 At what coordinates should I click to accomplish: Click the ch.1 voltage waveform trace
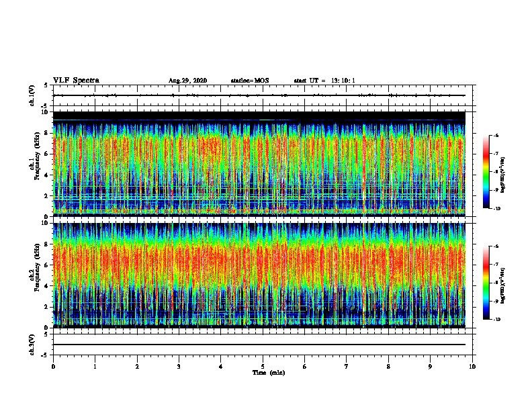click(x=259, y=95)
